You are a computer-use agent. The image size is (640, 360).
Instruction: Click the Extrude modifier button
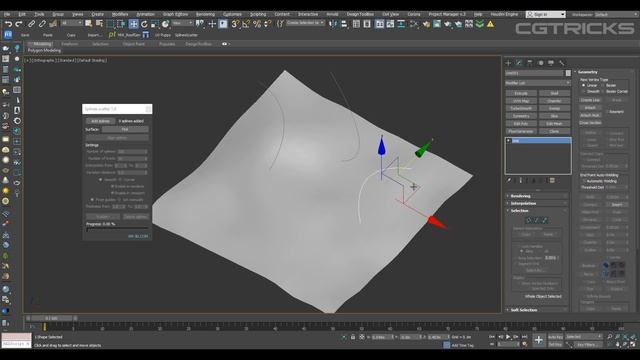coord(521,93)
